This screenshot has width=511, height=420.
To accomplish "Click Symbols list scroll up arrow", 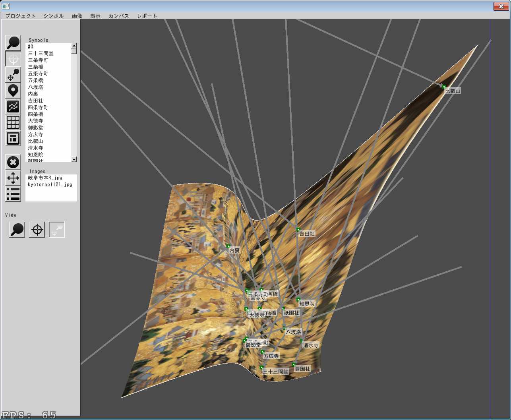I will tap(74, 46).
